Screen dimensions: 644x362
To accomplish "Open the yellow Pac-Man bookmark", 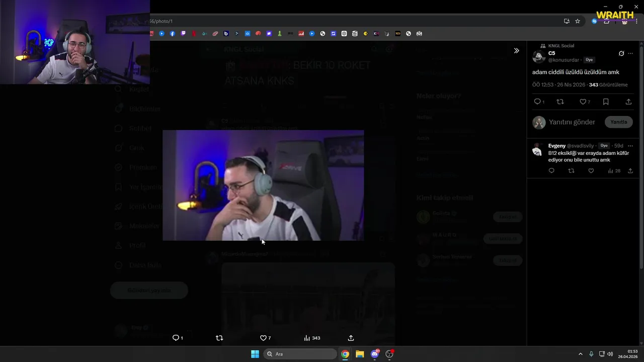I will click(x=365, y=34).
